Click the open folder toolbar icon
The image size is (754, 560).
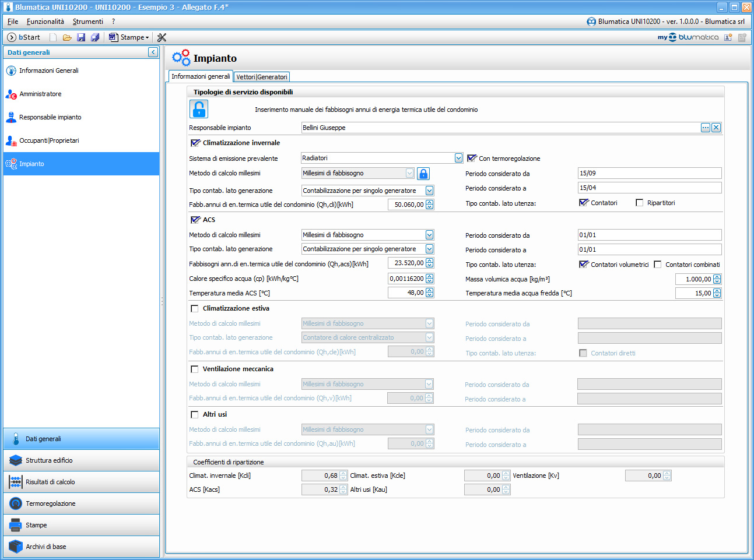tap(67, 37)
